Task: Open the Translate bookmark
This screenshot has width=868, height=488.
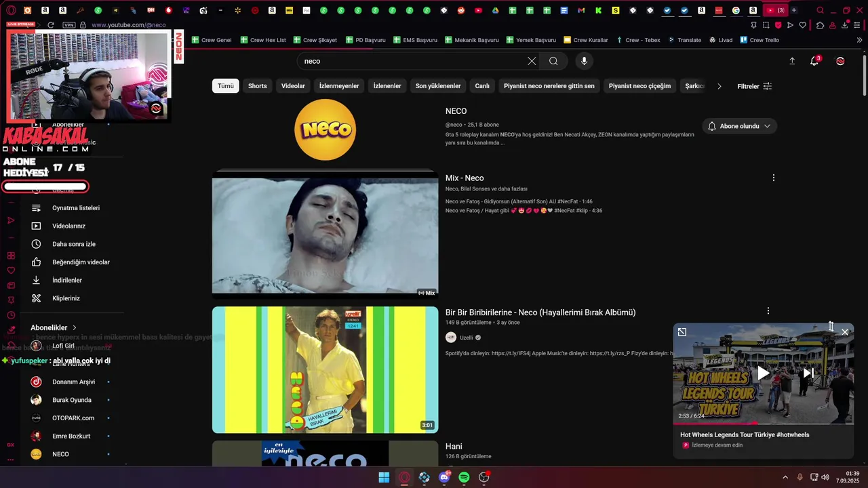Action: coord(685,40)
